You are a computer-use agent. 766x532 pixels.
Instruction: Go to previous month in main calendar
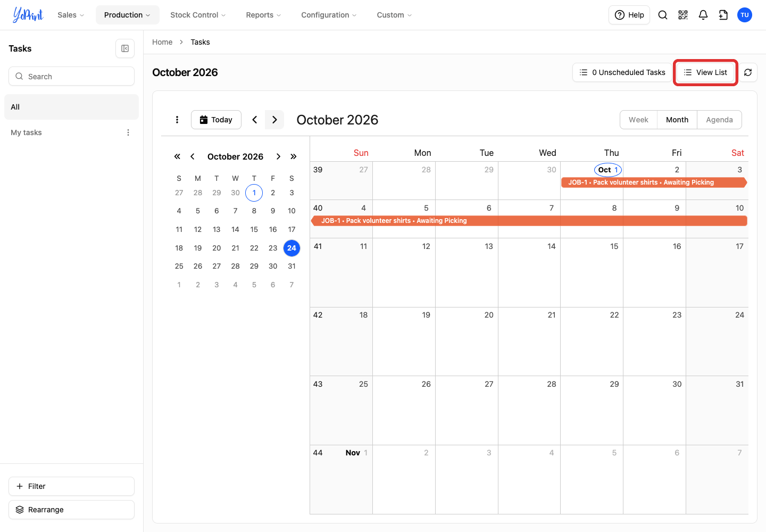point(255,120)
